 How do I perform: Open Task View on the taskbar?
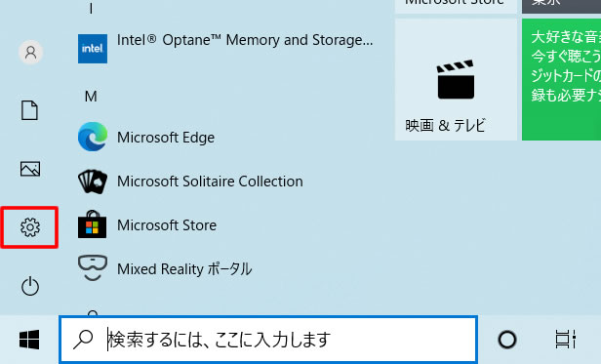pos(565,340)
